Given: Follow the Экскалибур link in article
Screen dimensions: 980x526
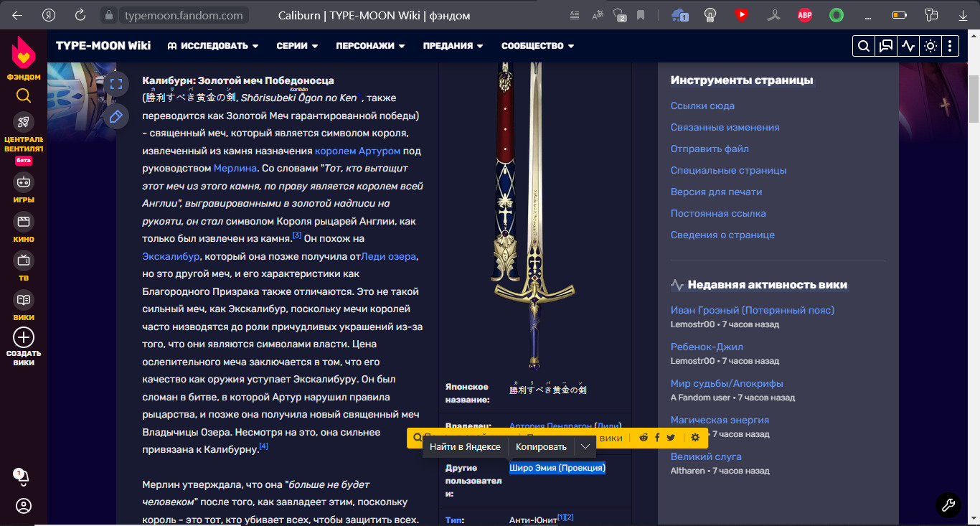Looking at the screenshot, I should pyautogui.click(x=171, y=256).
